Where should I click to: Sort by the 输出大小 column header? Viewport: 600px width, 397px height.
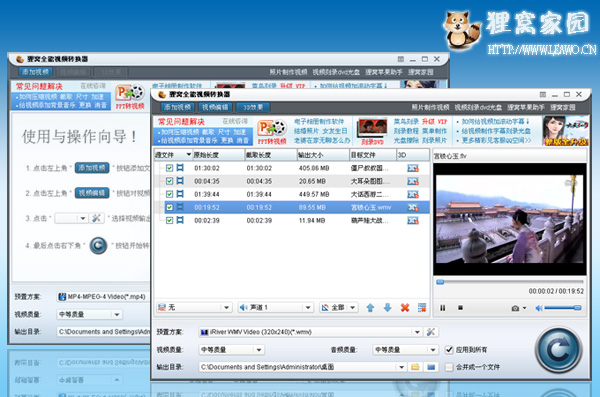(323, 155)
